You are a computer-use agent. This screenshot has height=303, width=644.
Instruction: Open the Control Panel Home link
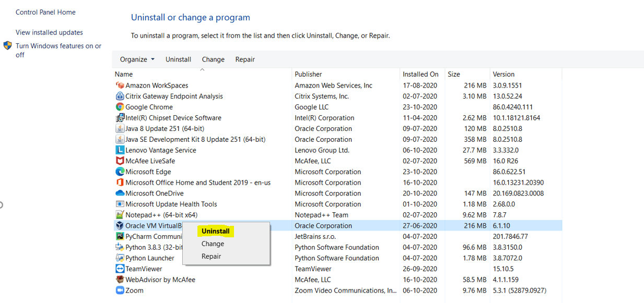[x=45, y=12]
